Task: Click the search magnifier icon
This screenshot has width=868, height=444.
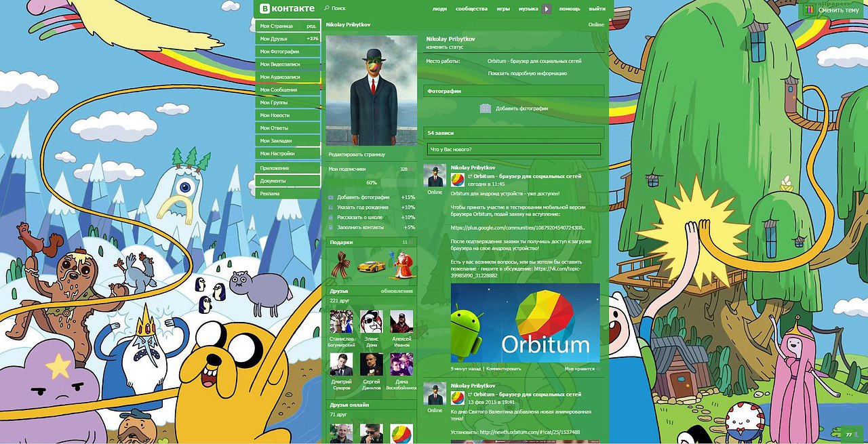Action: tap(327, 8)
